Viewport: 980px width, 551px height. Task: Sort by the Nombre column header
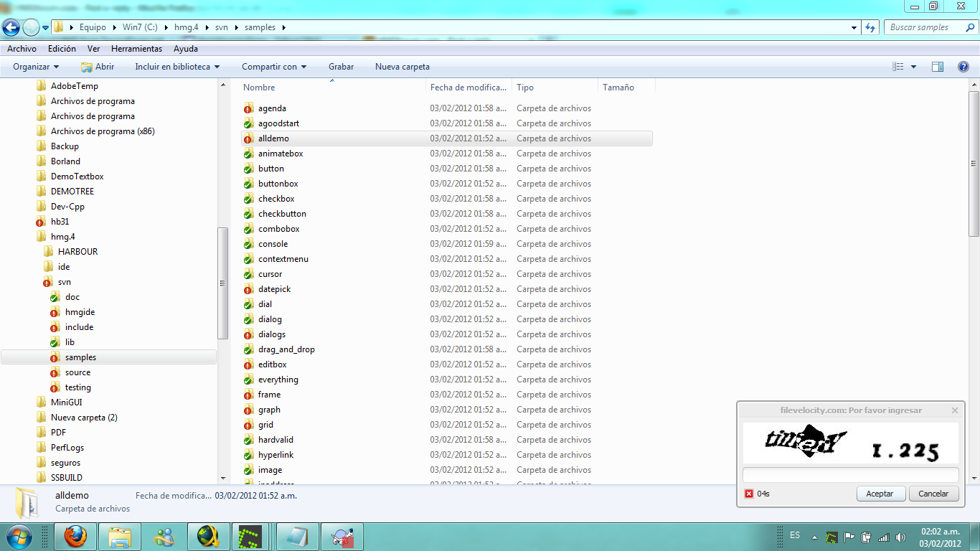259,88
